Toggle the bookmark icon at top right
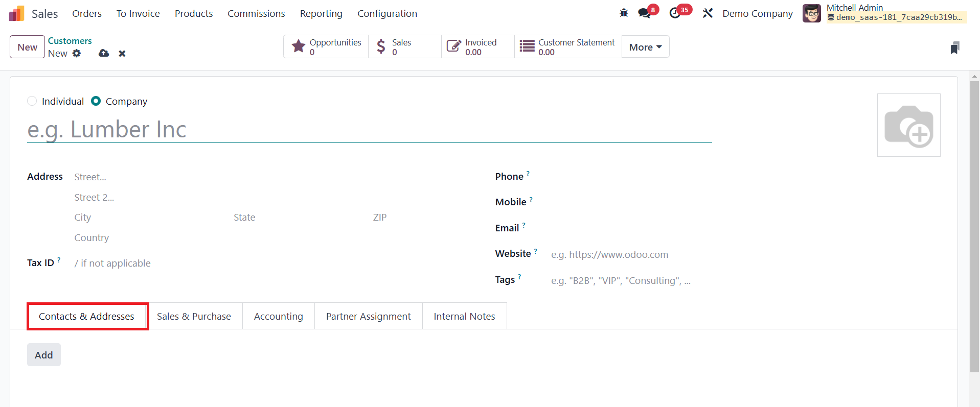This screenshot has width=980, height=407. pos(954,48)
